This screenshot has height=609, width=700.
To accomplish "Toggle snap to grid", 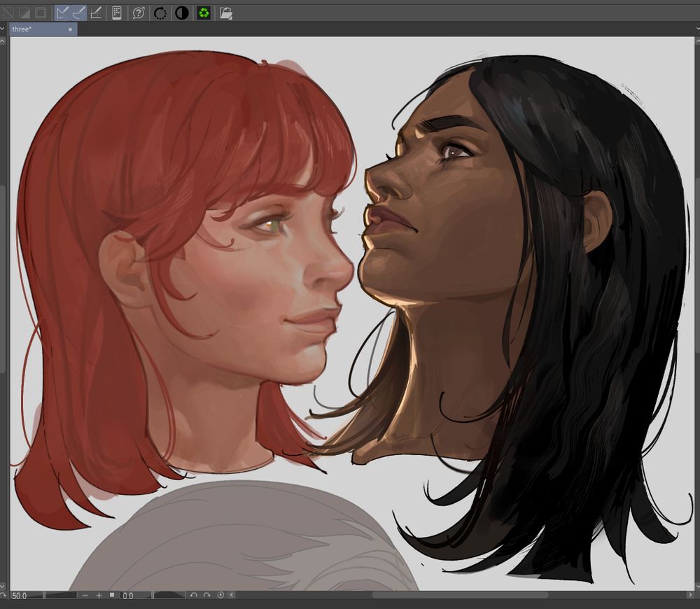I will 95,13.
